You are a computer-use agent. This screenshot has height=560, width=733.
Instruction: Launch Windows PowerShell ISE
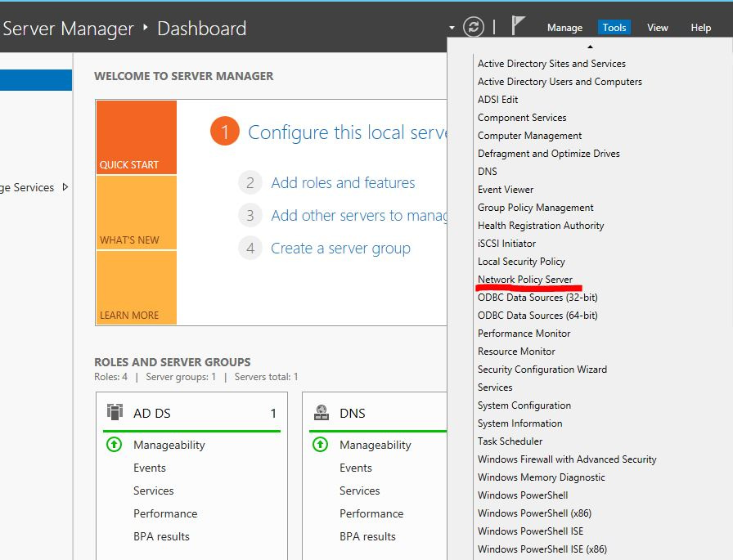click(x=531, y=531)
